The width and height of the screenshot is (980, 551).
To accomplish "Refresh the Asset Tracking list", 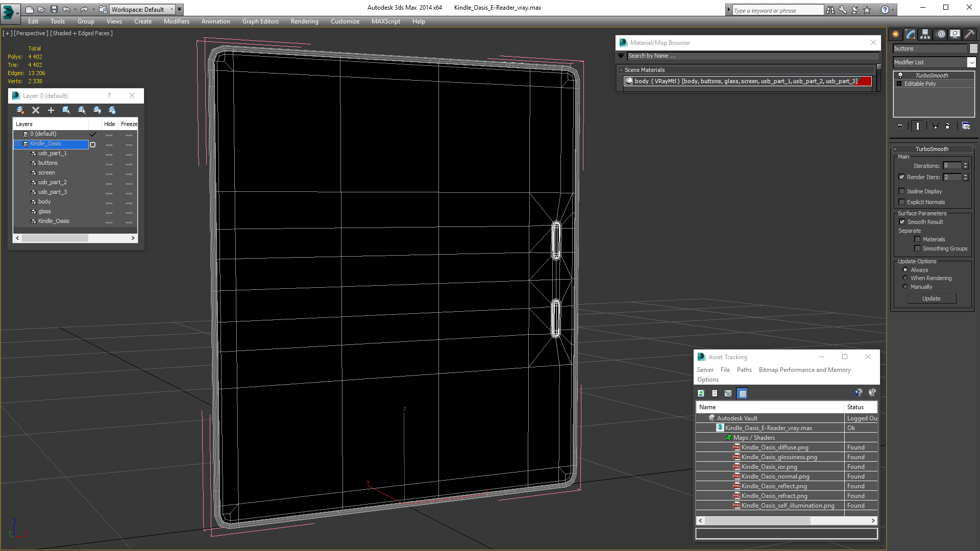I will 701,393.
